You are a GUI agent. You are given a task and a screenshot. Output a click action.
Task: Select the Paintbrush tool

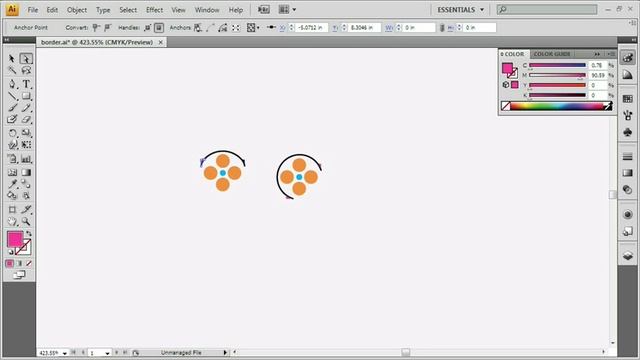(12, 108)
